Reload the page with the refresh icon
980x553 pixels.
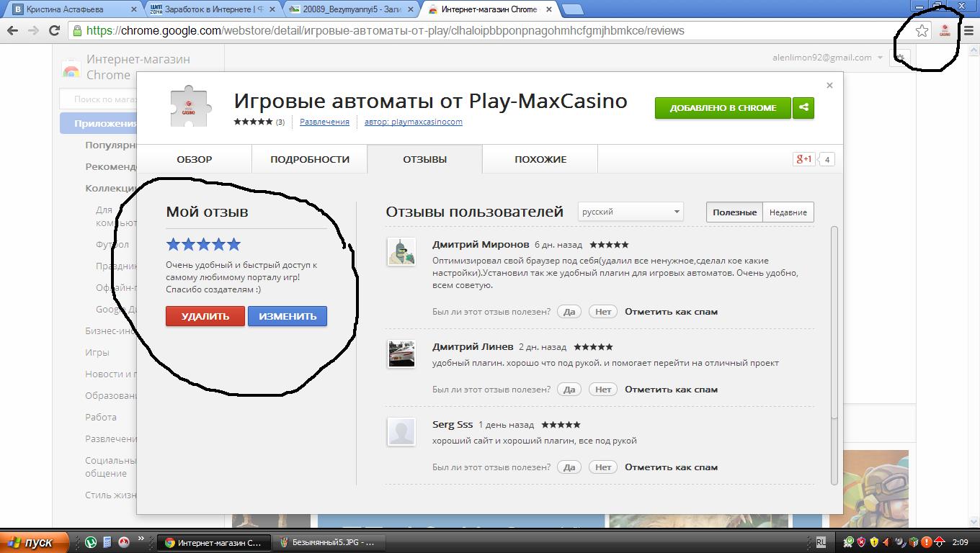click(54, 30)
